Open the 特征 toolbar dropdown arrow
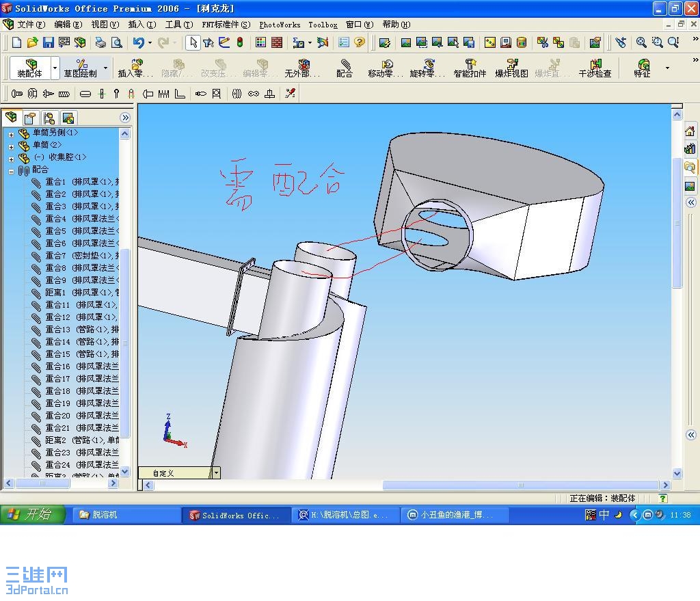Image resolution: width=700 pixels, height=601 pixels. coord(667,68)
